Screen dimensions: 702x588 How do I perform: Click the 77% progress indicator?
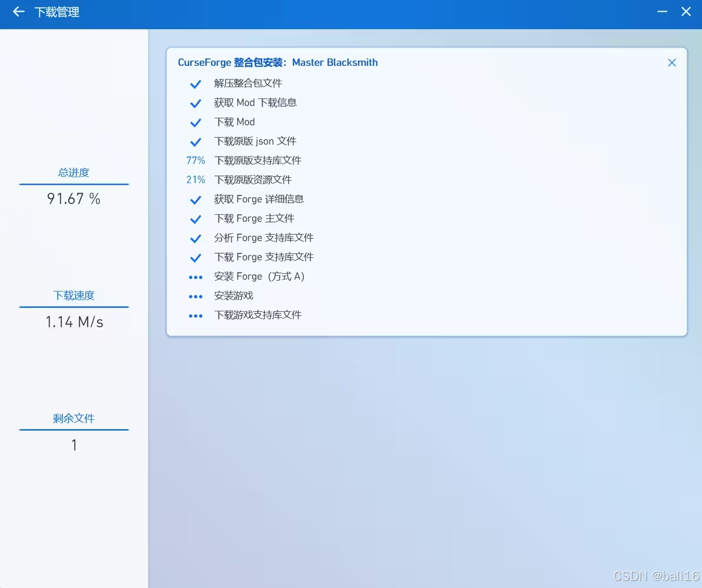196,160
